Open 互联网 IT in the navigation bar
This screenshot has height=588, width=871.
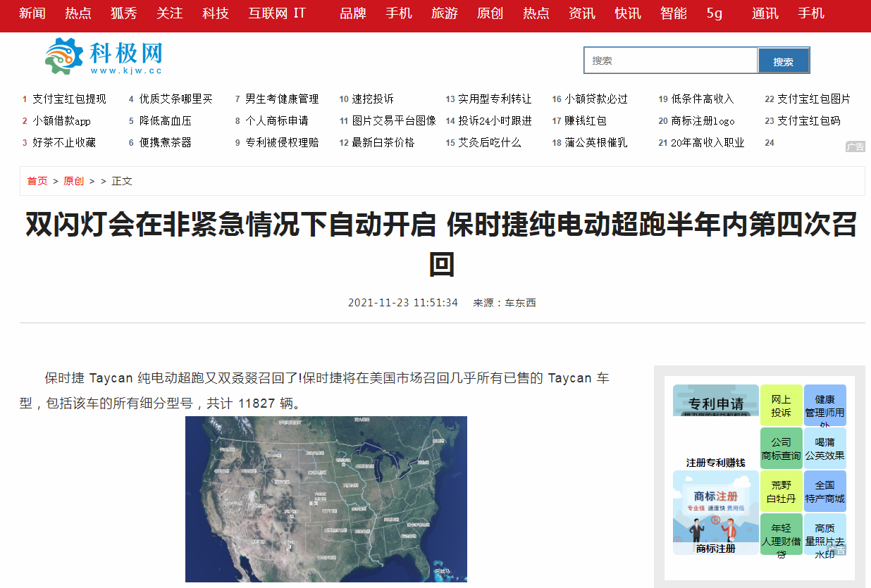point(277,13)
